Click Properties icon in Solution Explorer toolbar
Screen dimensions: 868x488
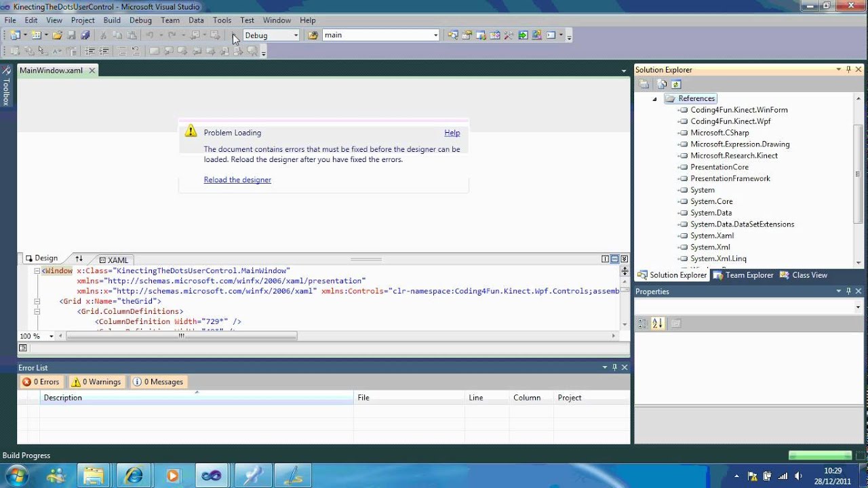644,85
